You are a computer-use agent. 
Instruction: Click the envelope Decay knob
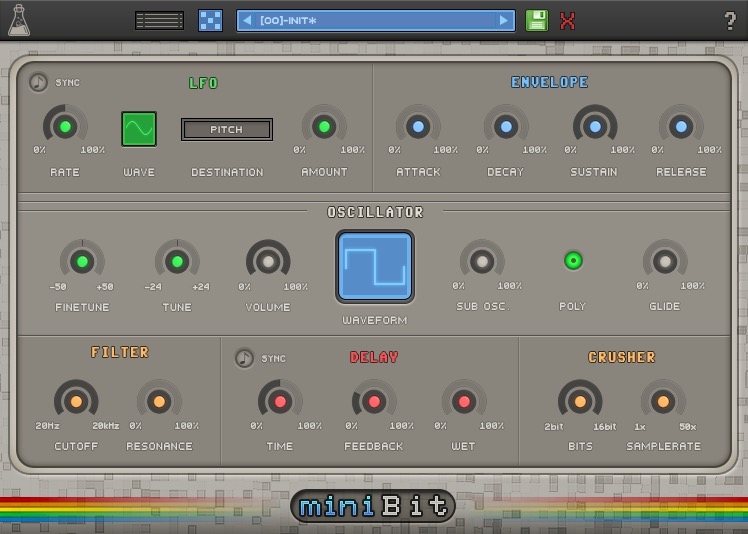[x=506, y=126]
